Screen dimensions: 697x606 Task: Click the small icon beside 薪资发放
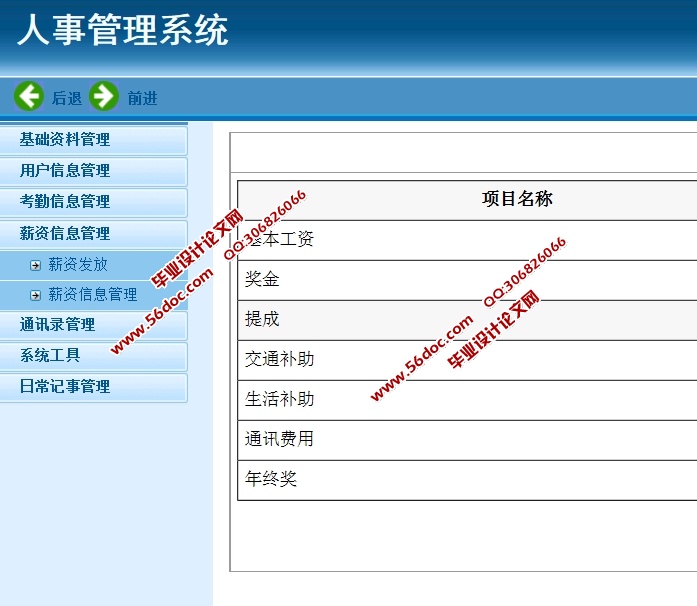pyautogui.click(x=35, y=265)
